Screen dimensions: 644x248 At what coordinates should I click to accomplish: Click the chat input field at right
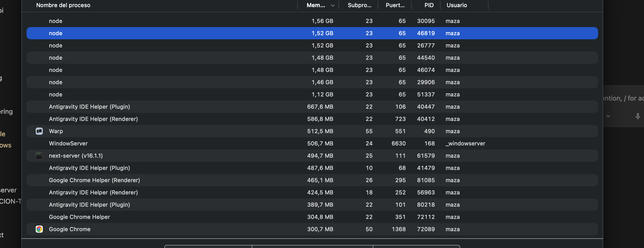pos(624,98)
